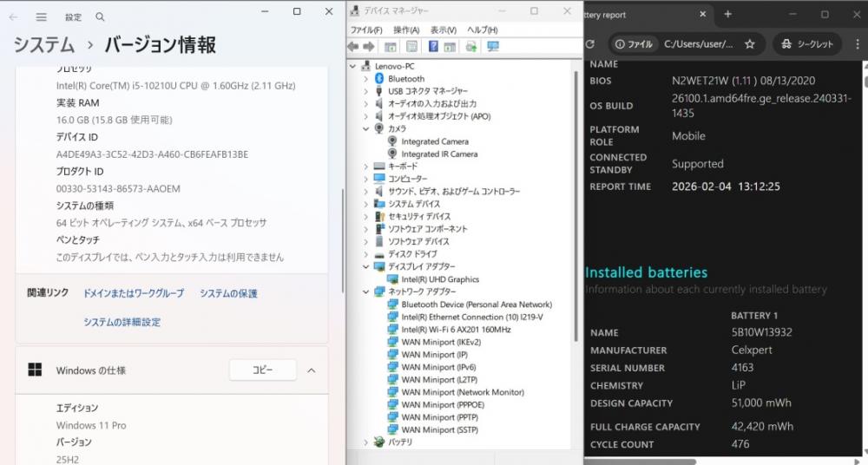
Task: Open システムの保護 link
Action: pyautogui.click(x=228, y=293)
